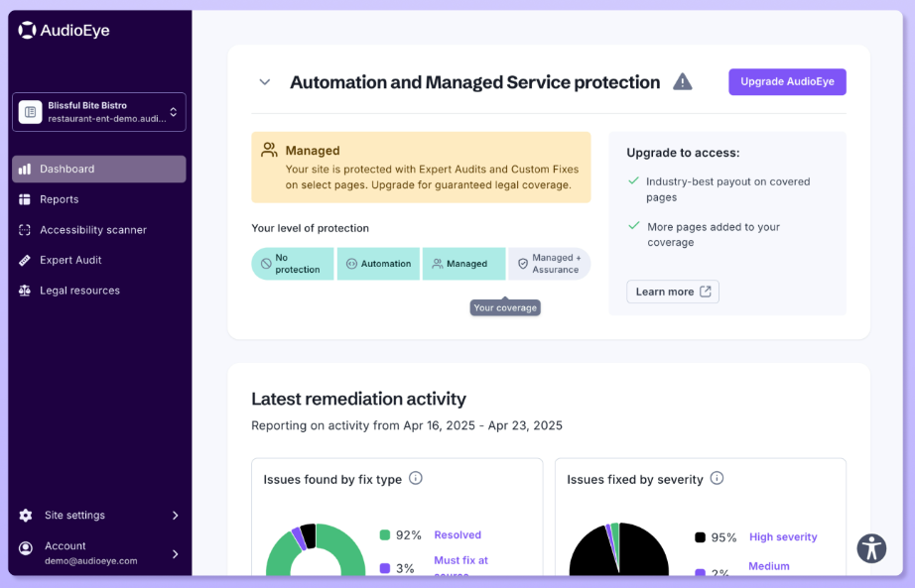Select the Managed protection level segment
The image size is (915, 588).
[463, 264]
